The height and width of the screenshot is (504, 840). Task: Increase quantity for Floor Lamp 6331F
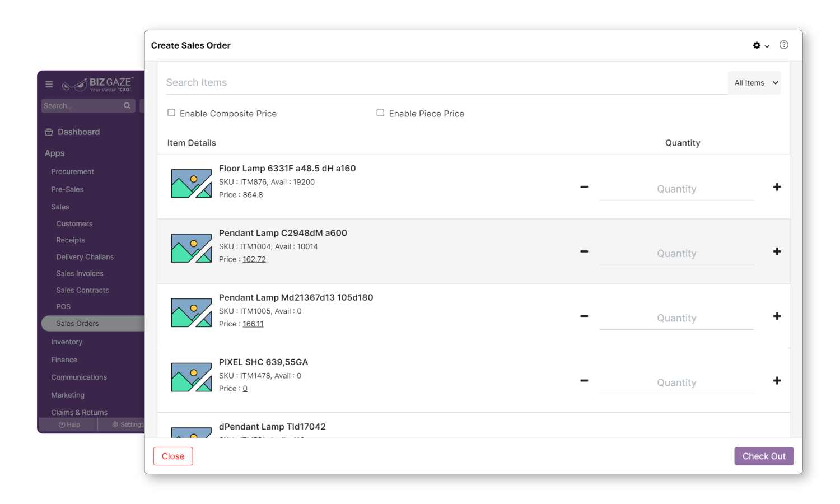pyautogui.click(x=777, y=187)
